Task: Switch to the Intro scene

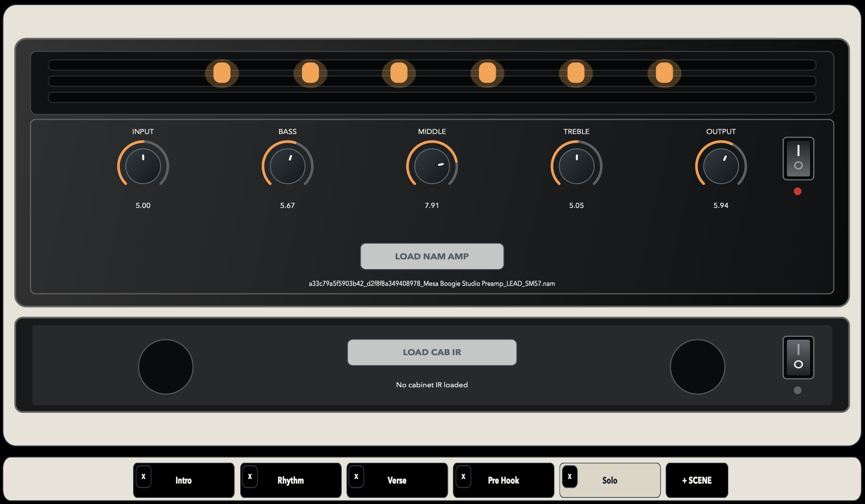Action: point(184,480)
